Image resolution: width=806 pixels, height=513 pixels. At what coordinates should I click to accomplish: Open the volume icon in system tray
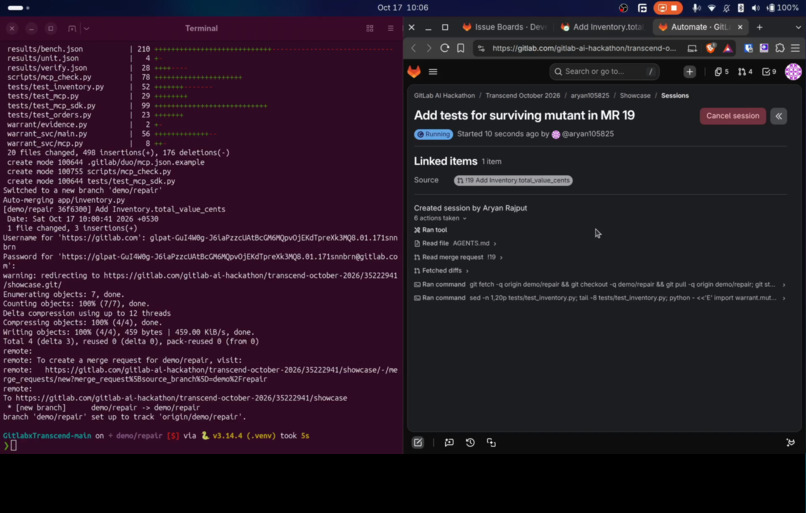[x=755, y=8]
